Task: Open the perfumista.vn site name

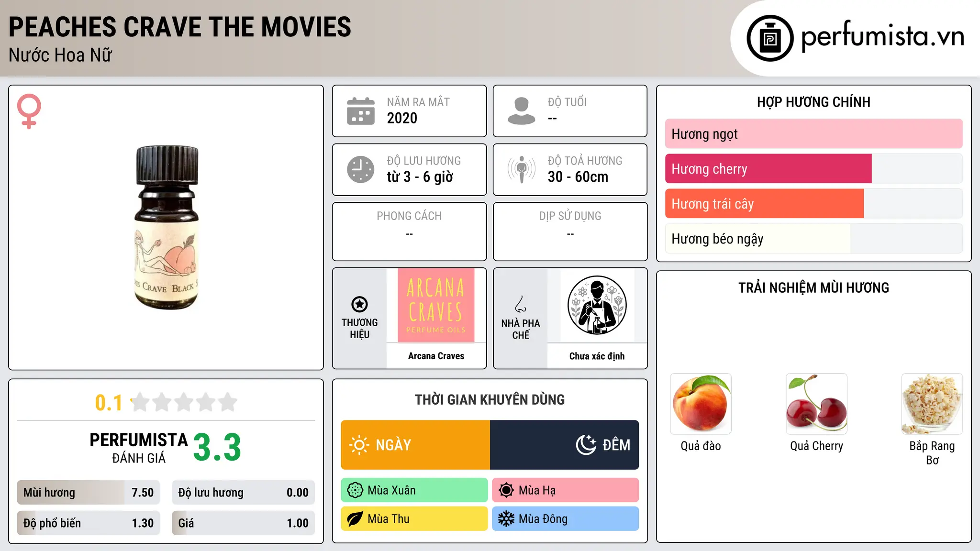Action: coord(882,37)
